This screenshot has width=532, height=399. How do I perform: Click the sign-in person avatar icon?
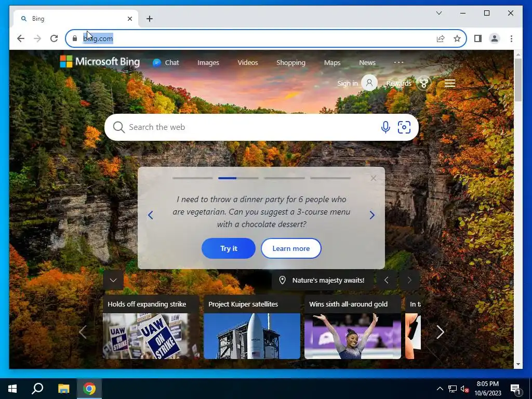[x=369, y=83]
